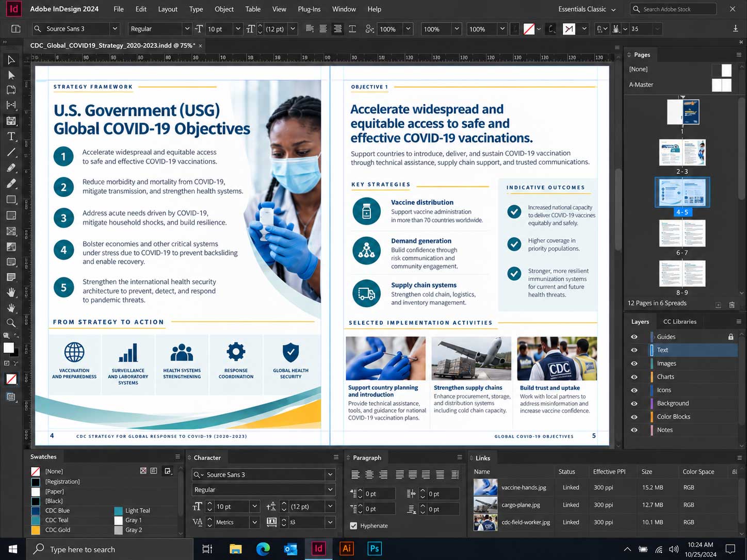This screenshot has width=747, height=560.
Task: Toggle visibility of the Notes layer
Action: 634,430
